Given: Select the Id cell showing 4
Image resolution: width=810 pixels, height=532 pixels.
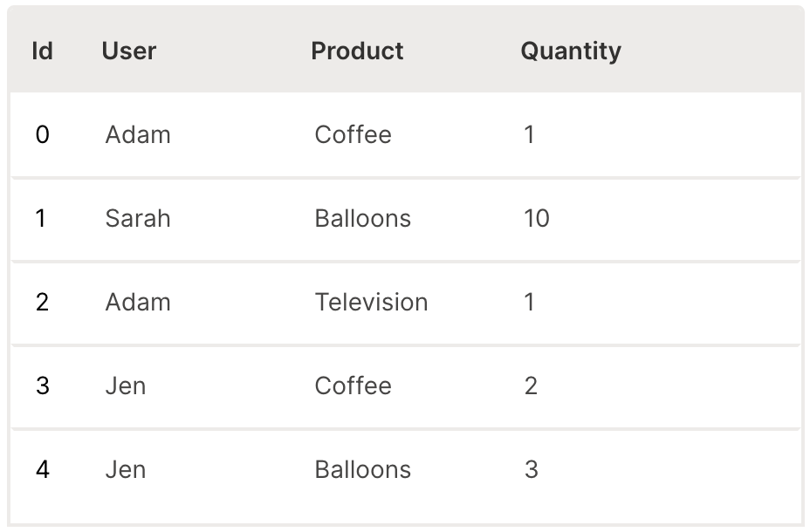Looking at the screenshot, I should 42,469.
